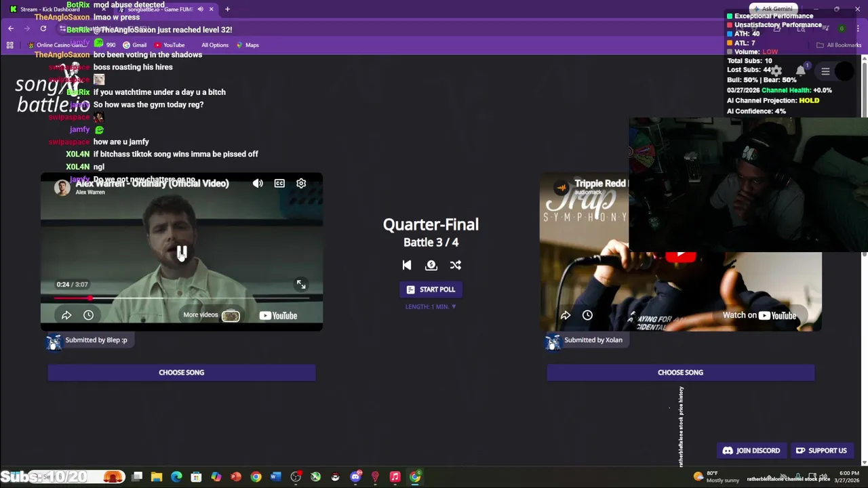Open the Chrome apps grid
This screenshot has height=488, width=868.
tap(9, 45)
